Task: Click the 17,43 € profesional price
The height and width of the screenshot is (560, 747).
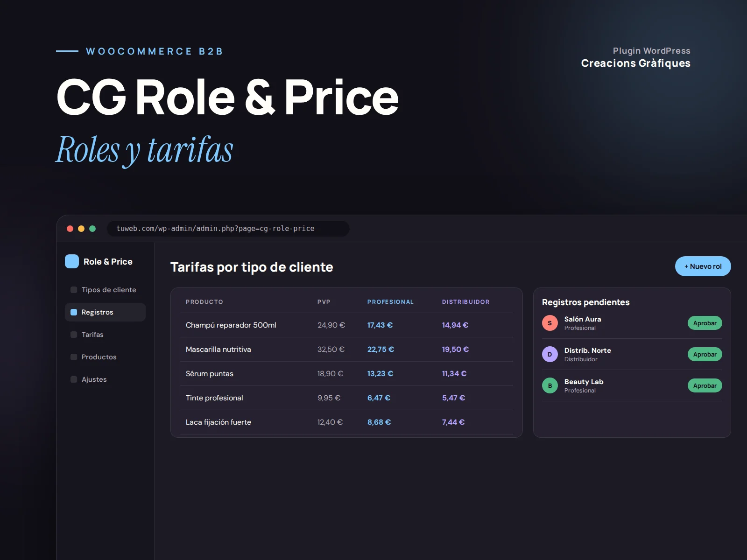Action: click(x=380, y=325)
